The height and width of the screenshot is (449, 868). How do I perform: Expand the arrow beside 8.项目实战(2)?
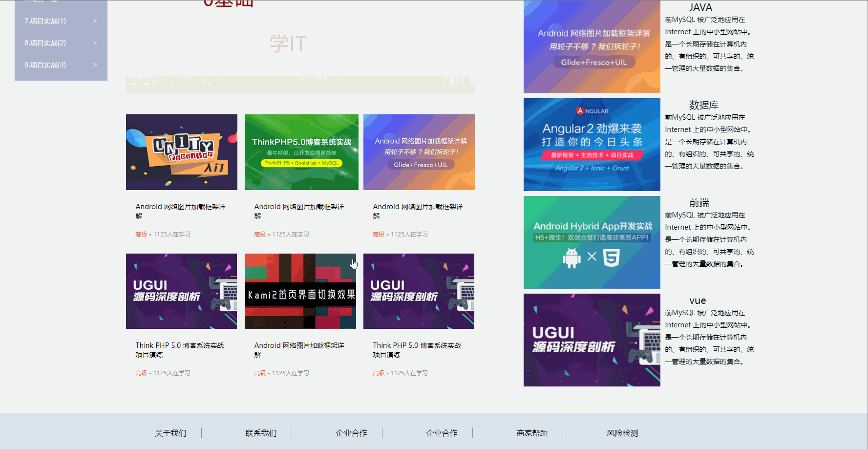pos(95,43)
